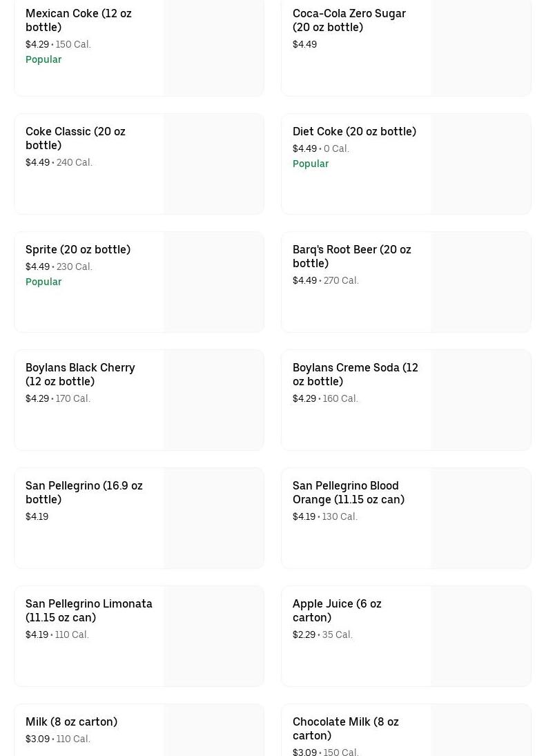Select Barq's Root Beer (20 oz bottle)
The image size is (555, 756).
(x=351, y=256)
